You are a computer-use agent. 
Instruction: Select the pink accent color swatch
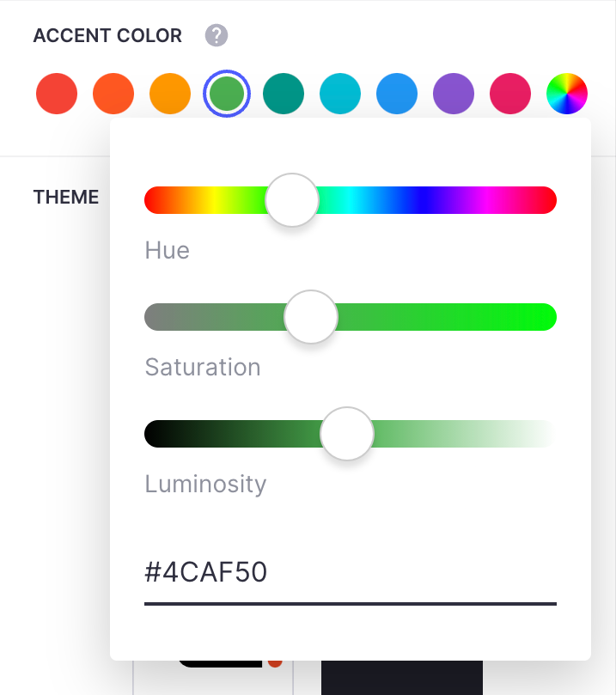pos(509,94)
